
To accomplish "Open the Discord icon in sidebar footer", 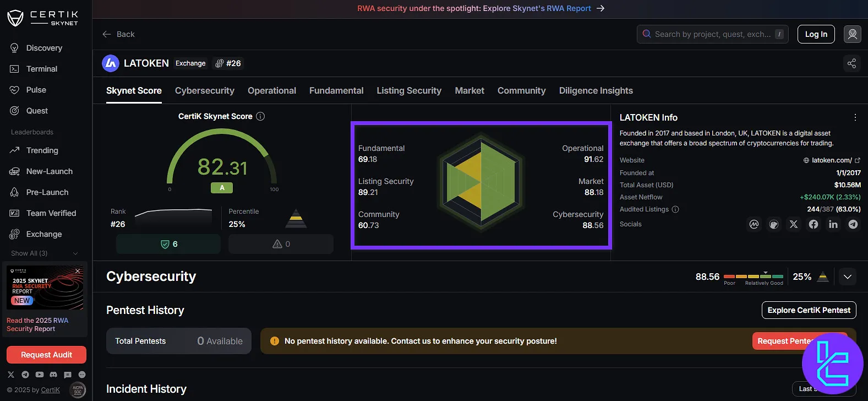I will (x=53, y=375).
